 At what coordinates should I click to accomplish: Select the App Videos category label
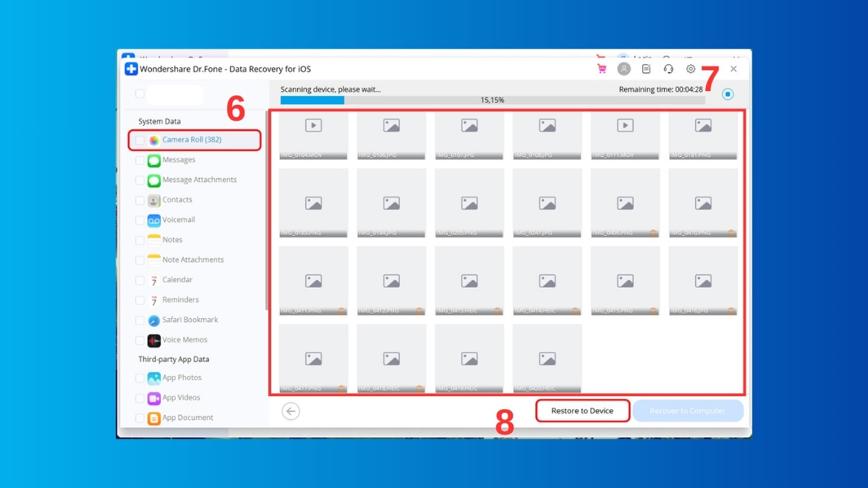[x=181, y=398]
